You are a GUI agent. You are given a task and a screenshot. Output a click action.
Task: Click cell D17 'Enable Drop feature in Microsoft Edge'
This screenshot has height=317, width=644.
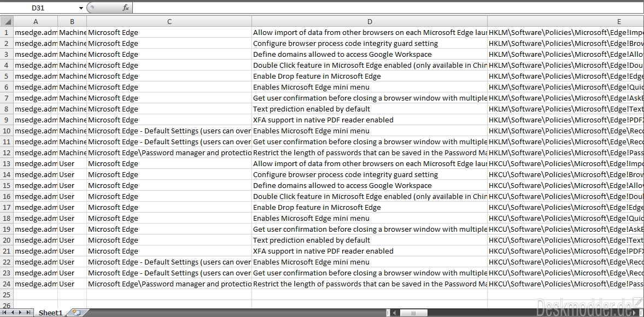click(x=370, y=207)
